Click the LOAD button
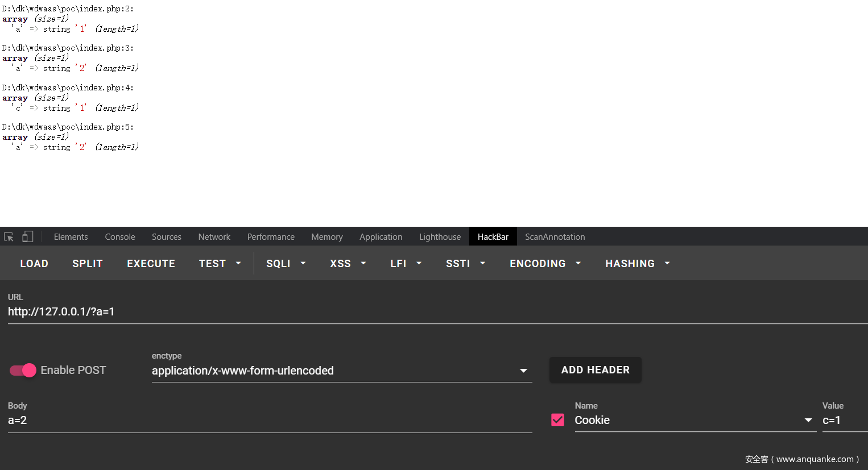 coord(34,264)
